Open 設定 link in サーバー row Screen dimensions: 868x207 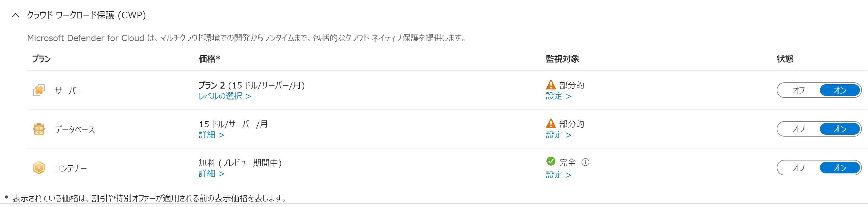click(x=558, y=97)
